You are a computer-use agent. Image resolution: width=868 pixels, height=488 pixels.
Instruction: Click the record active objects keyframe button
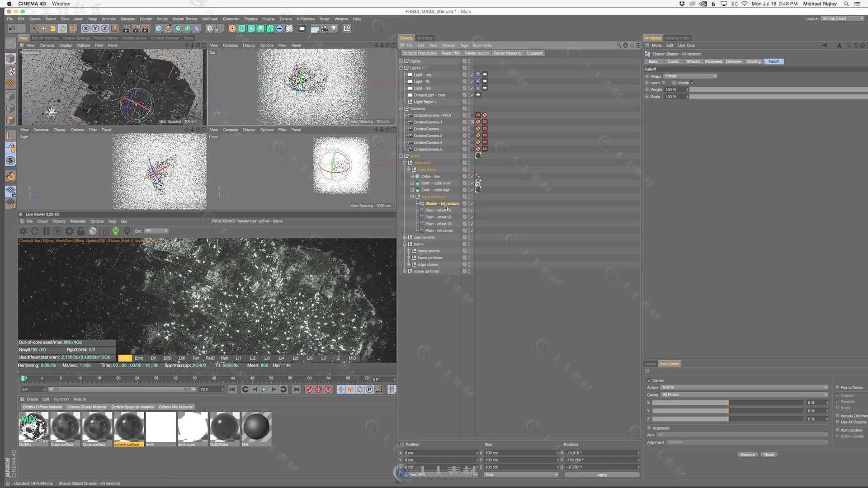tap(309, 389)
